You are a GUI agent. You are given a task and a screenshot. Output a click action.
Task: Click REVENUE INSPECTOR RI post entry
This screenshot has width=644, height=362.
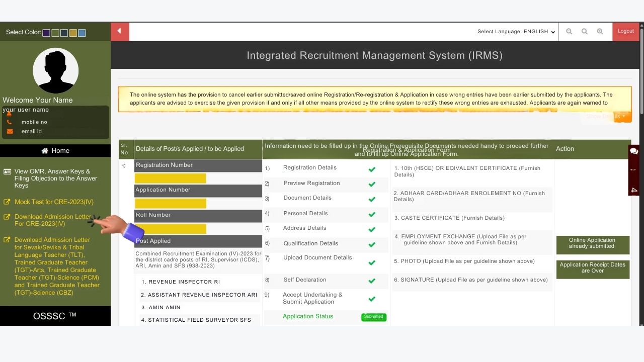181,282
